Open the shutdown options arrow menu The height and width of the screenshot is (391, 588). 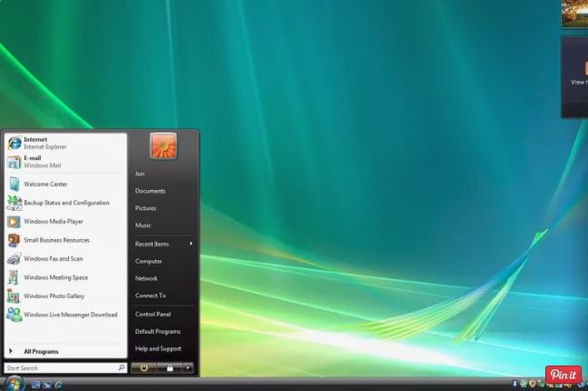coord(188,367)
